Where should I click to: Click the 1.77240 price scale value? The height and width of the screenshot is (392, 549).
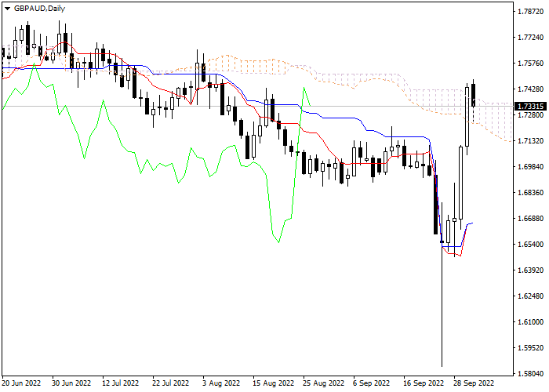pyautogui.click(x=530, y=38)
